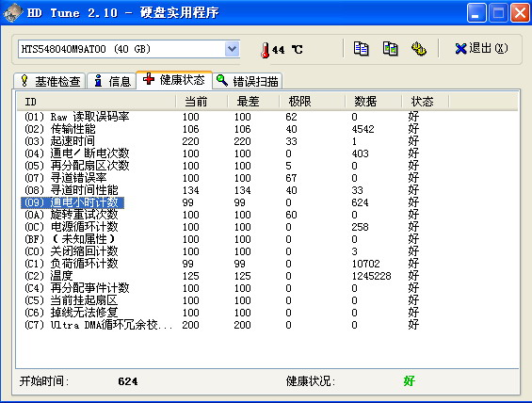Click the copy-to-clipboard toolbar icon
The height and width of the screenshot is (403, 532).
(x=361, y=49)
